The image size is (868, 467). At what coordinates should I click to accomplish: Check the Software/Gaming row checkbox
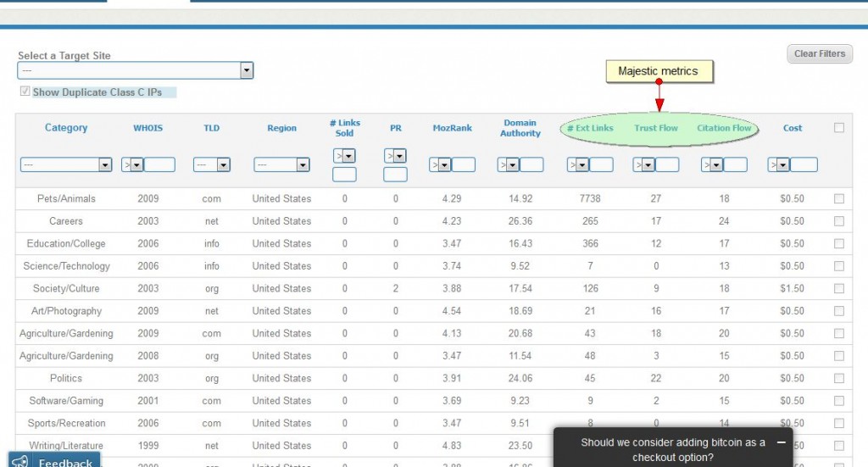coord(839,401)
